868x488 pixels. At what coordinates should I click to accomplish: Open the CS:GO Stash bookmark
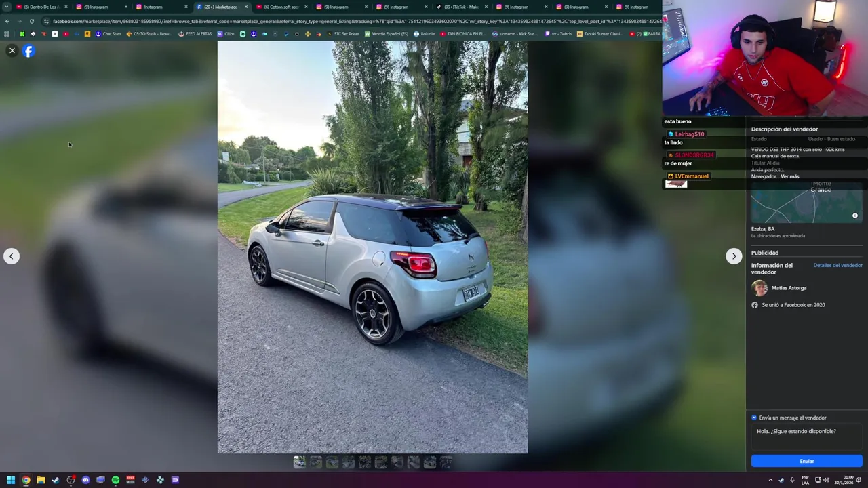[x=149, y=33]
